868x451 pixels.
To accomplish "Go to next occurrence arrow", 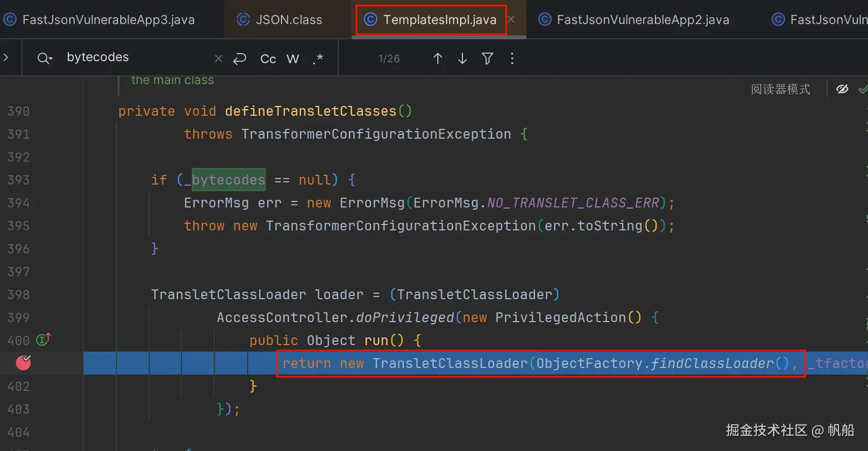I will coord(462,58).
